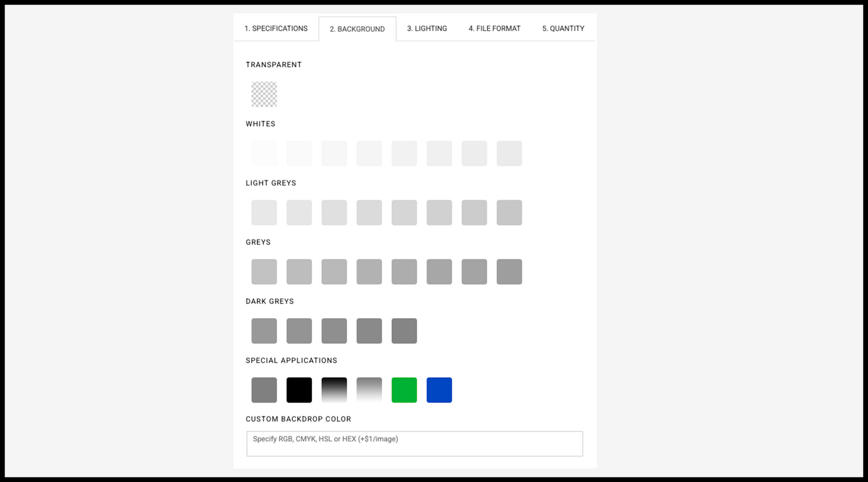Screen dimensions: 868x482
Task: Select the grey-to-white gradient swatch
Action: coord(369,390)
